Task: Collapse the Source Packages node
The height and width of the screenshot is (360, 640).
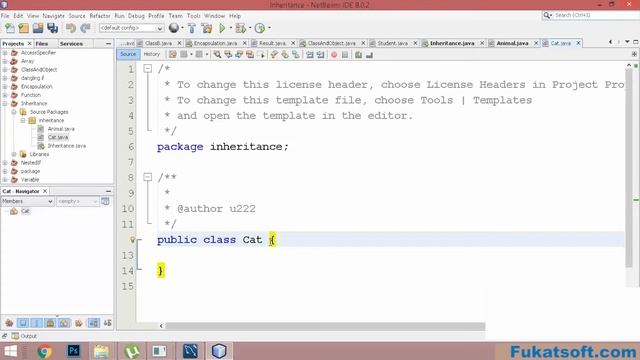Action: tap(14, 112)
